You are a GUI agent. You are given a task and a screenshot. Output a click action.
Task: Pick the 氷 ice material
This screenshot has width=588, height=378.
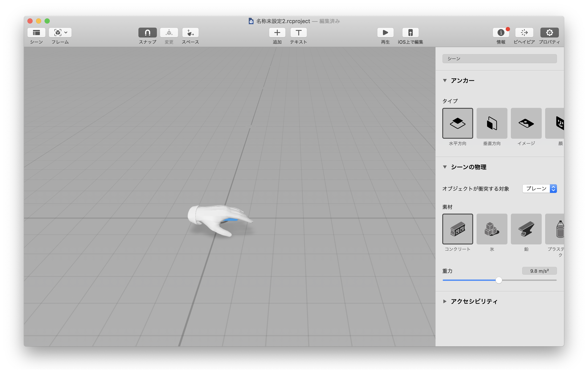click(492, 229)
